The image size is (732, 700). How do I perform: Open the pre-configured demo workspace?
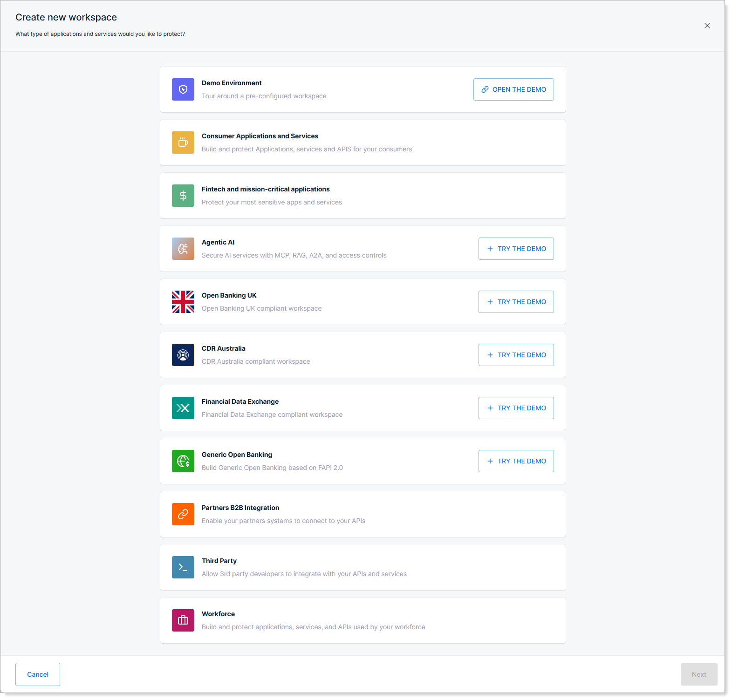pyautogui.click(x=513, y=89)
